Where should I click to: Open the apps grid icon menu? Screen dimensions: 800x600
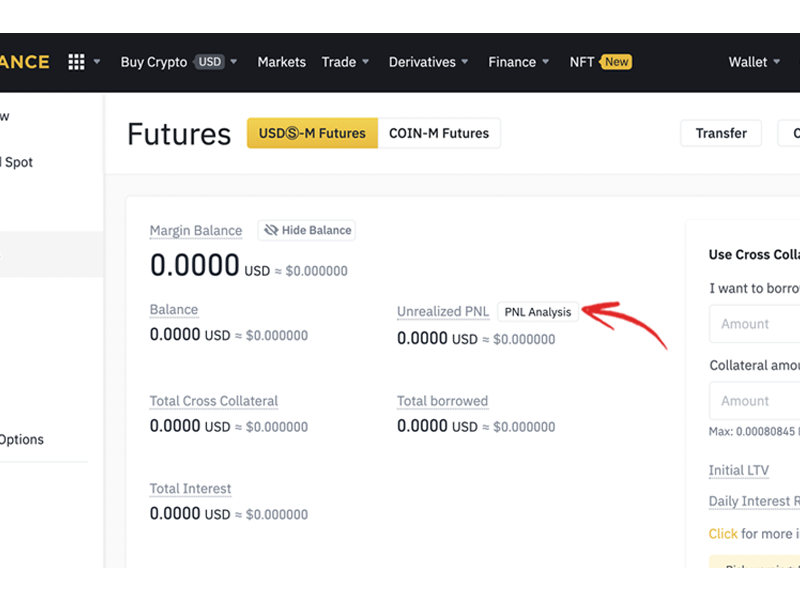(x=77, y=62)
